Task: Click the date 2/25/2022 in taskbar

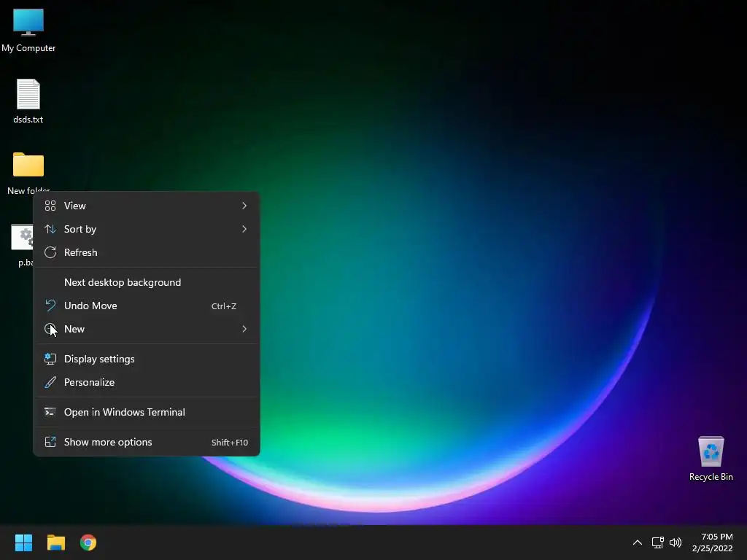Action: (713, 548)
